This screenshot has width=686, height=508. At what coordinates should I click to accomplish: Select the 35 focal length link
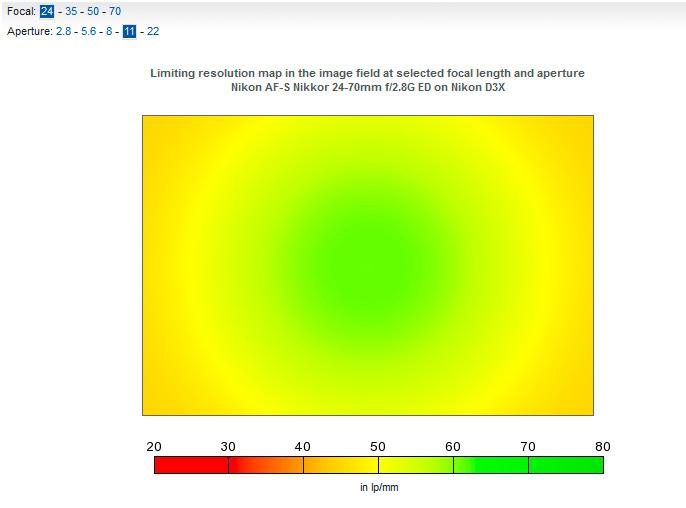(71, 11)
